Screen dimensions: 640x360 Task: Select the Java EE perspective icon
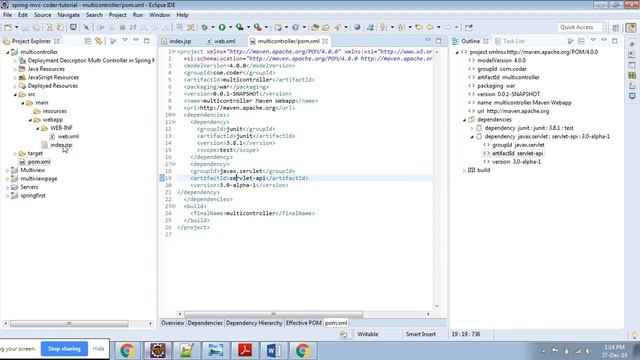coord(631,27)
